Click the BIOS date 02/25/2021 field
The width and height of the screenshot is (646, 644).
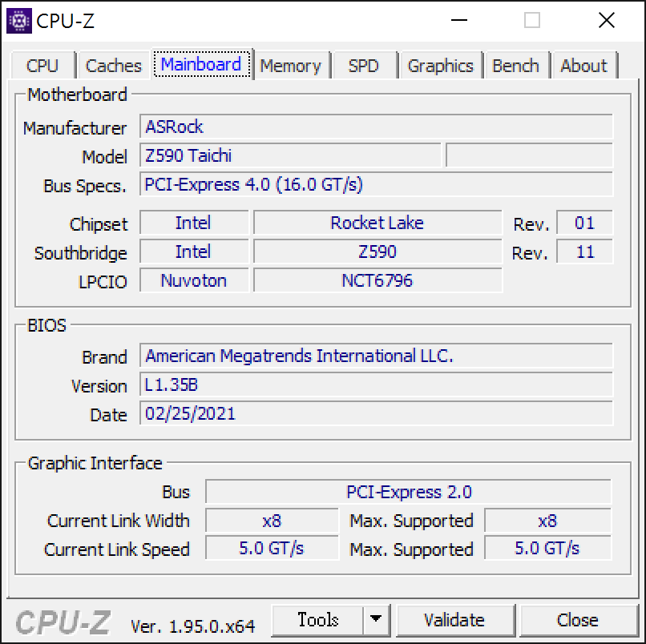[376, 413]
